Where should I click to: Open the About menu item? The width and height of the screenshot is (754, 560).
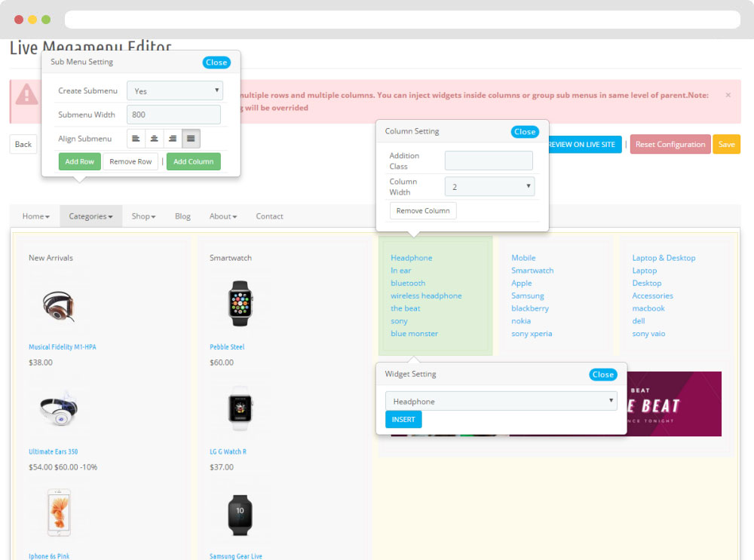(223, 216)
